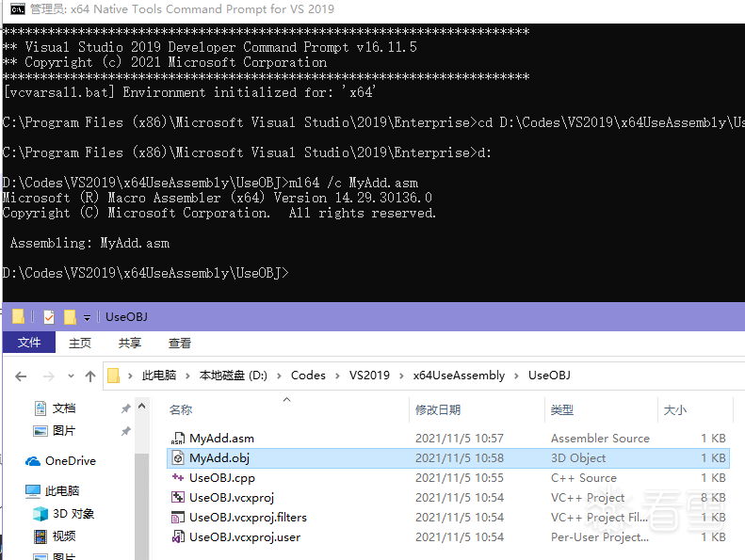This screenshot has width=745, height=560.
Task: Sort files by the 修改日期 column
Action: 438,410
